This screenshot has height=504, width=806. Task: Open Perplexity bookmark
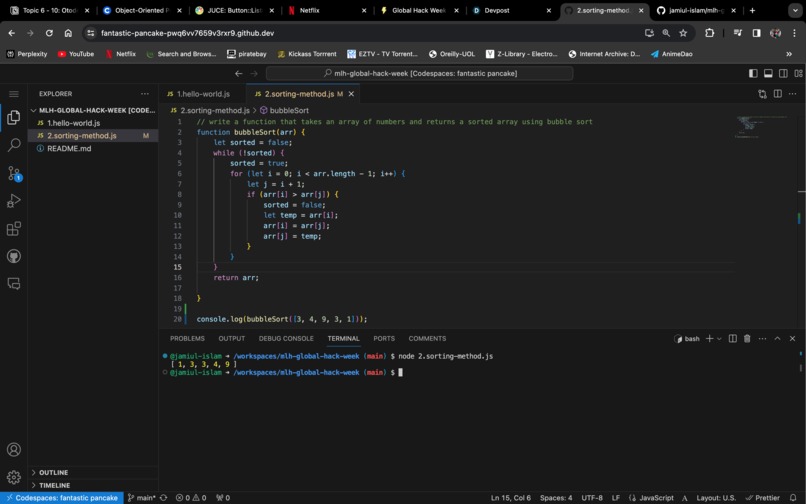27,54
